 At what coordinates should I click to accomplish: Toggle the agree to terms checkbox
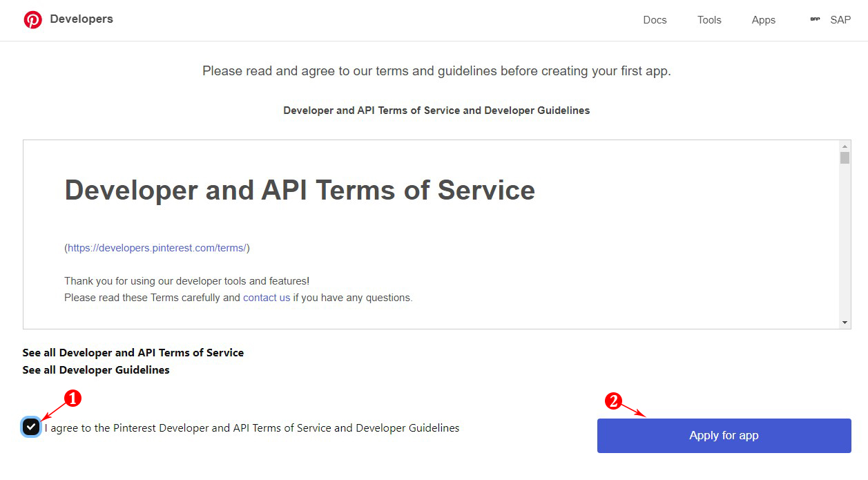[x=30, y=427]
